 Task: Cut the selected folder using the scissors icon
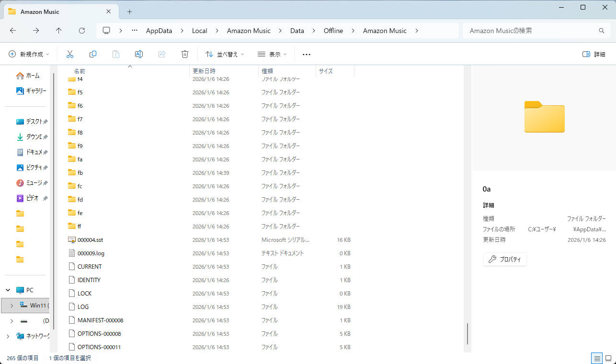pyautogui.click(x=69, y=54)
